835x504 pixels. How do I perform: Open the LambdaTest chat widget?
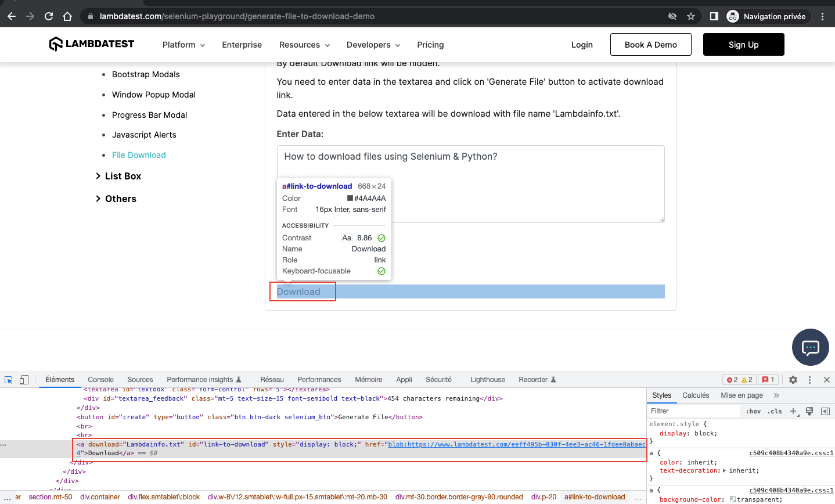(810, 347)
